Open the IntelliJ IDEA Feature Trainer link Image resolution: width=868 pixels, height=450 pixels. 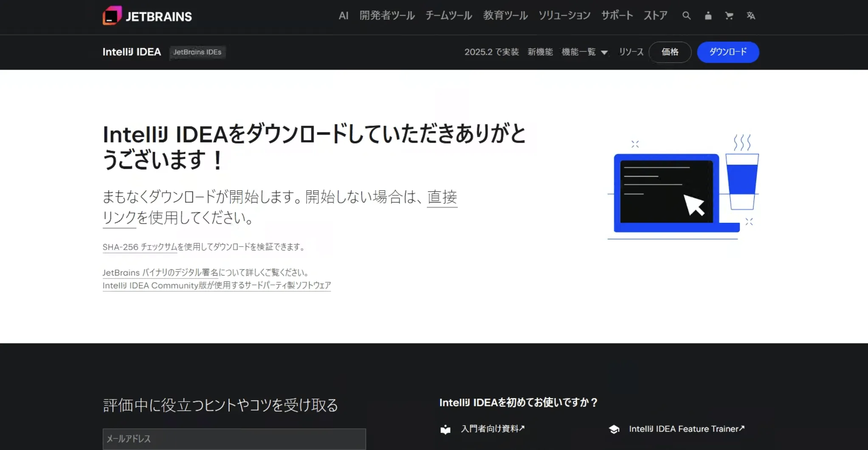[687, 429]
